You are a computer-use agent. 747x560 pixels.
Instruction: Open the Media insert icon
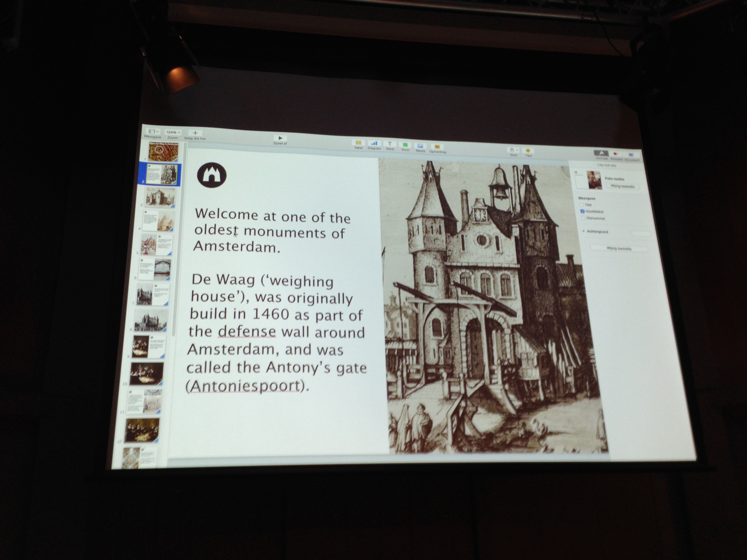coord(420,146)
